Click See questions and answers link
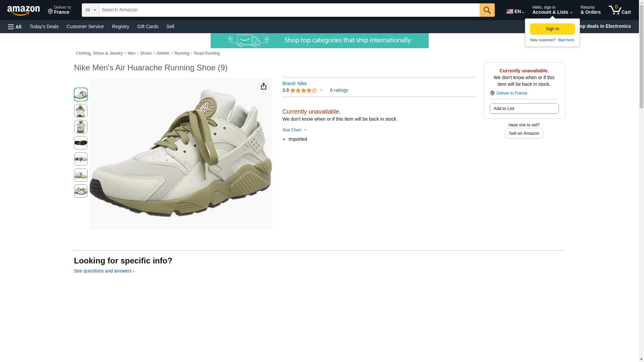The width and height of the screenshot is (644, 362). [x=104, y=271]
